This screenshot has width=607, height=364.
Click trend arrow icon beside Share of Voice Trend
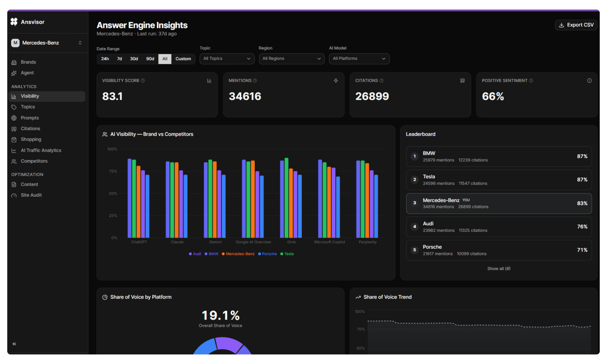(x=358, y=297)
